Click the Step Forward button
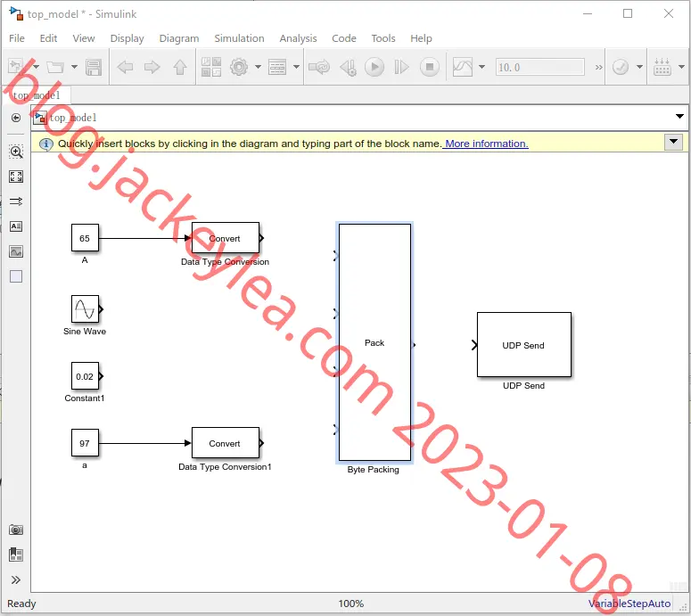Image resolution: width=691 pixels, height=616 pixels. tap(401, 68)
